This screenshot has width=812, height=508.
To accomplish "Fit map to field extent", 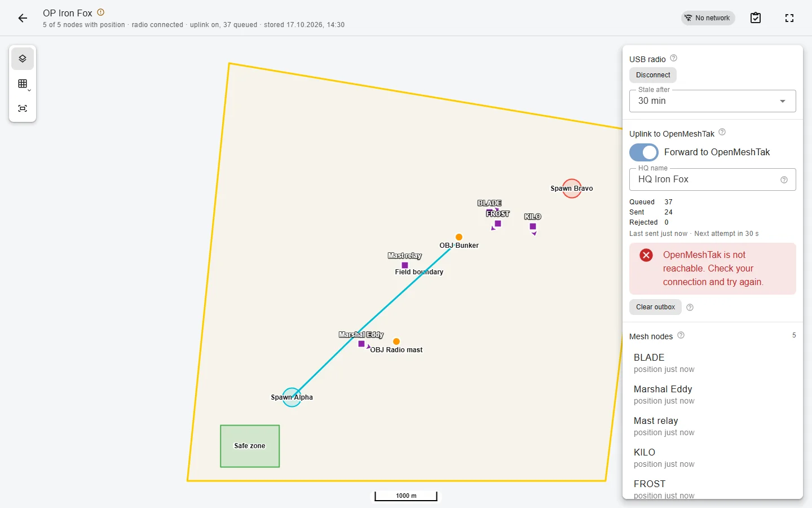I will (23, 108).
